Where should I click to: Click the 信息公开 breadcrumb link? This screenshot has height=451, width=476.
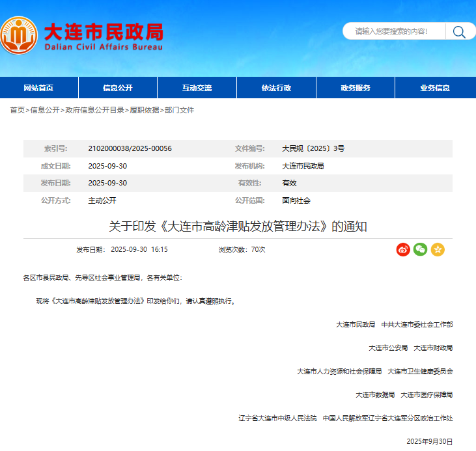coord(44,110)
